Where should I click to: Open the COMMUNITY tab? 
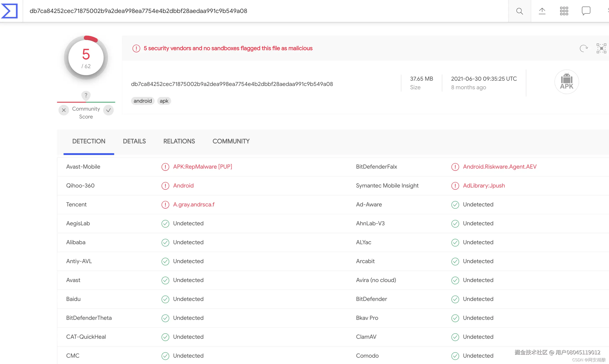[x=231, y=141]
